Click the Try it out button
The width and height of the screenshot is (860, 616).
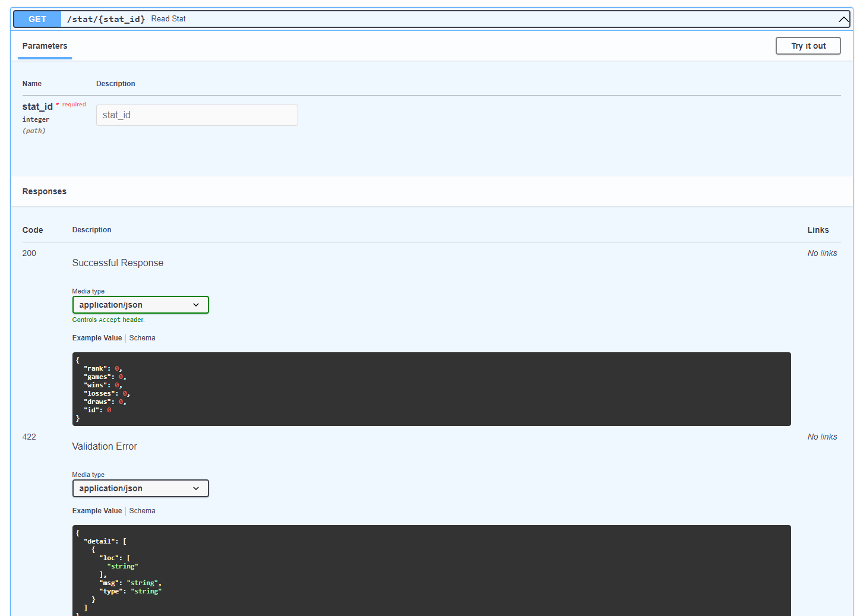808,46
